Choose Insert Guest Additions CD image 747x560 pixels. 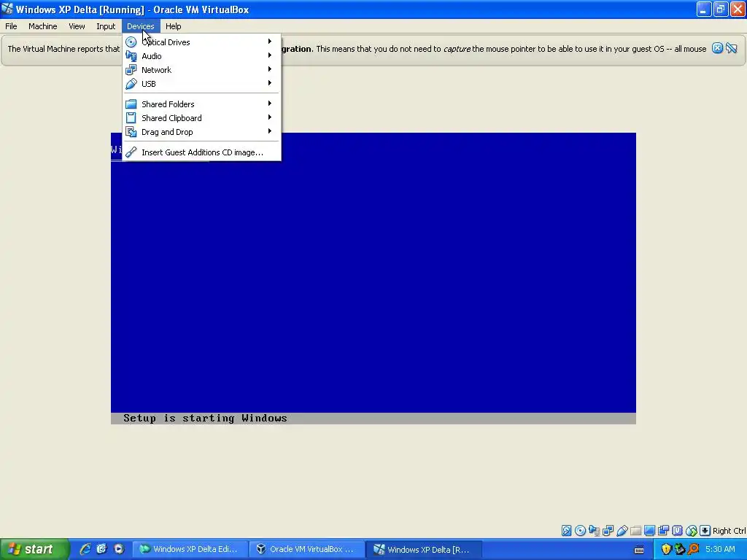pos(201,152)
